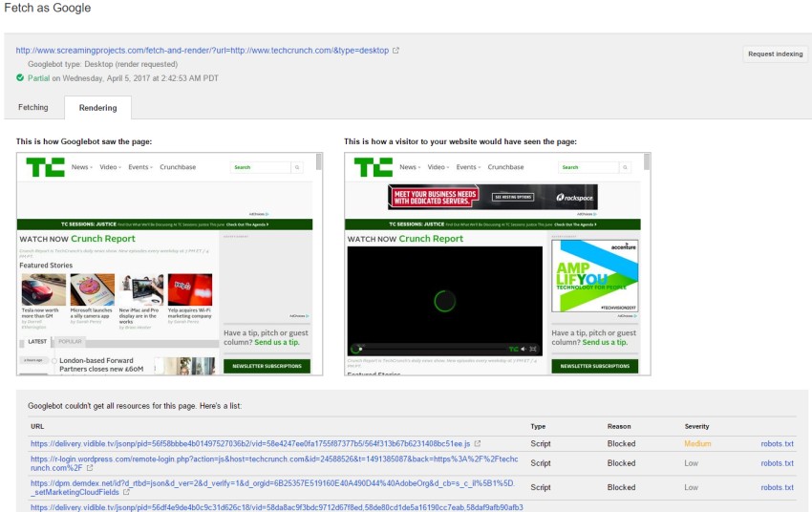812x512 pixels.
Task: Click Tesla featured story thumbnail
Action: (44, 289)
